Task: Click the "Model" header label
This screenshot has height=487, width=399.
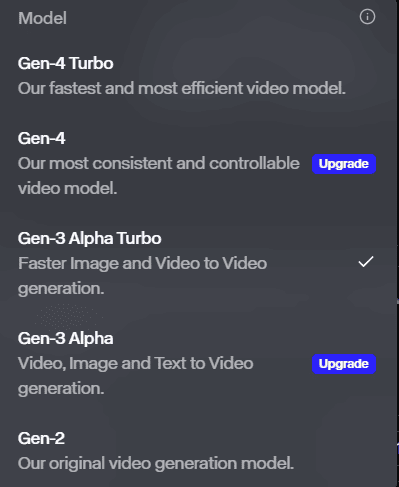Action: click(42, 18)
